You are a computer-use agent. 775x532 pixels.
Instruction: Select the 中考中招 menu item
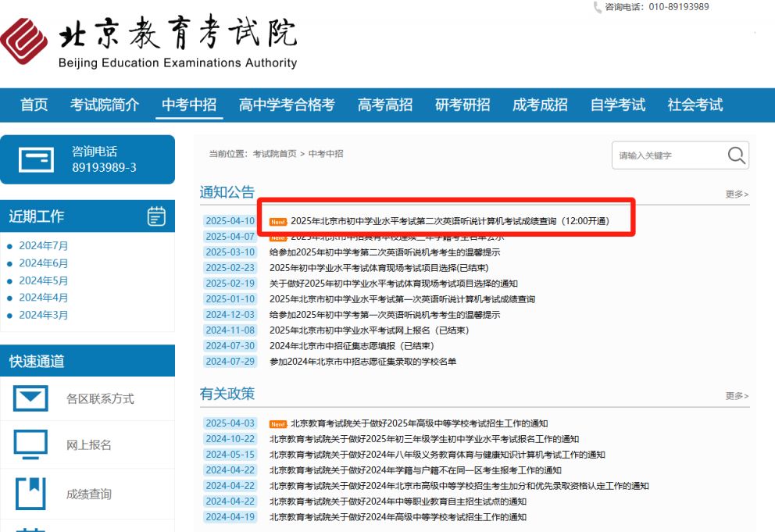[189, 105]
